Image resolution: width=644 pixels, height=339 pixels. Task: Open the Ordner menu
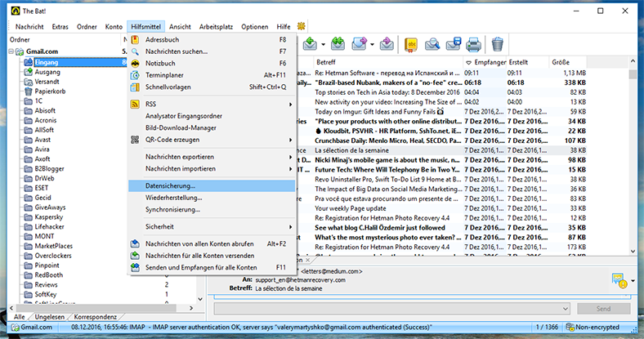(x=87, y=27)
